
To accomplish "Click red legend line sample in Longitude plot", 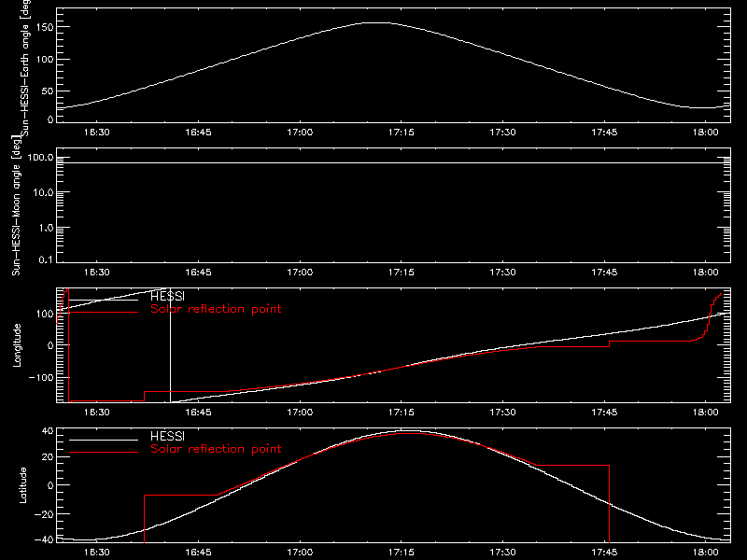I will 104,313.
